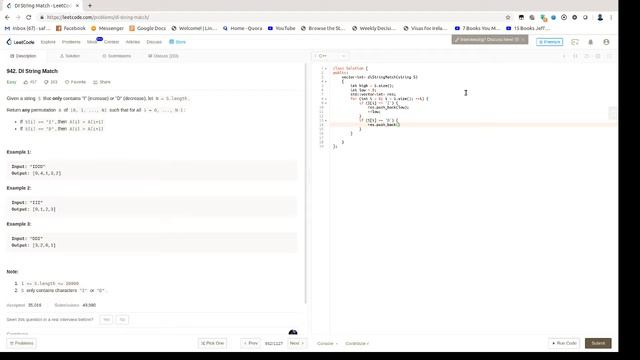
Task: Go to the Prev problem
Action: [251, 343]
